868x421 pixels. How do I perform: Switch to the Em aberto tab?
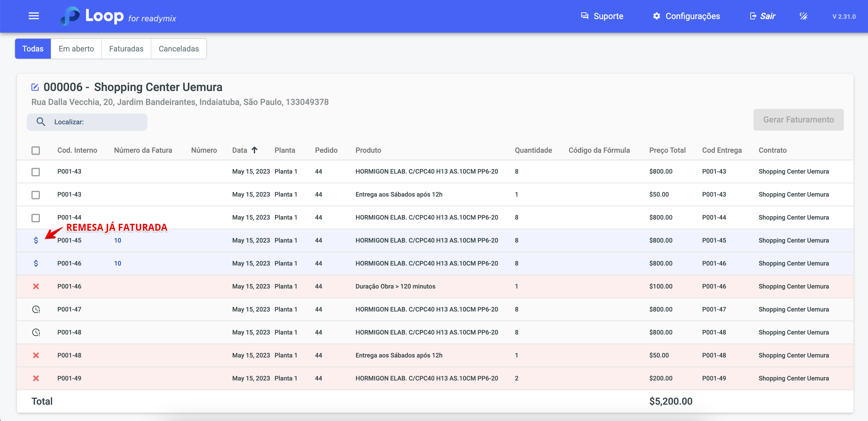(76, 49)
